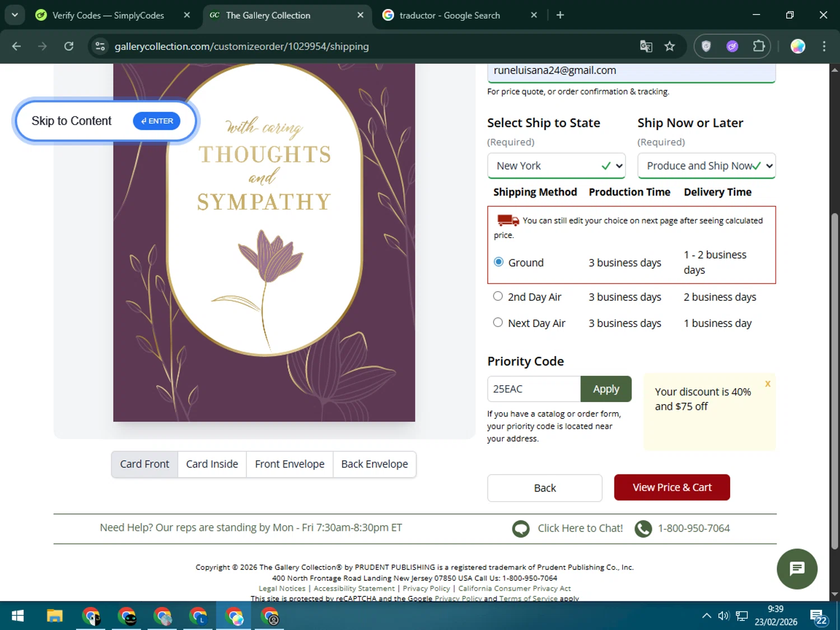Open the Accessibility Statement link
Viewport: 840px width, 630px height.
tap(354, 589)
